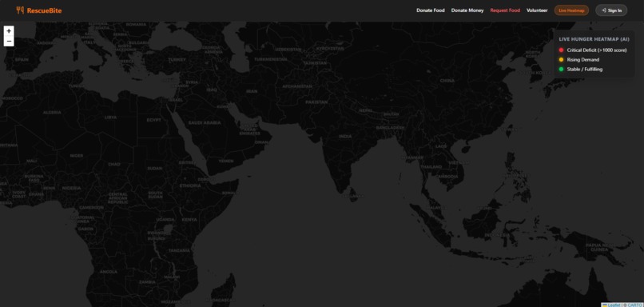Click the MALI label on the map
Viewport: 644px width, 307px height.
31,161
